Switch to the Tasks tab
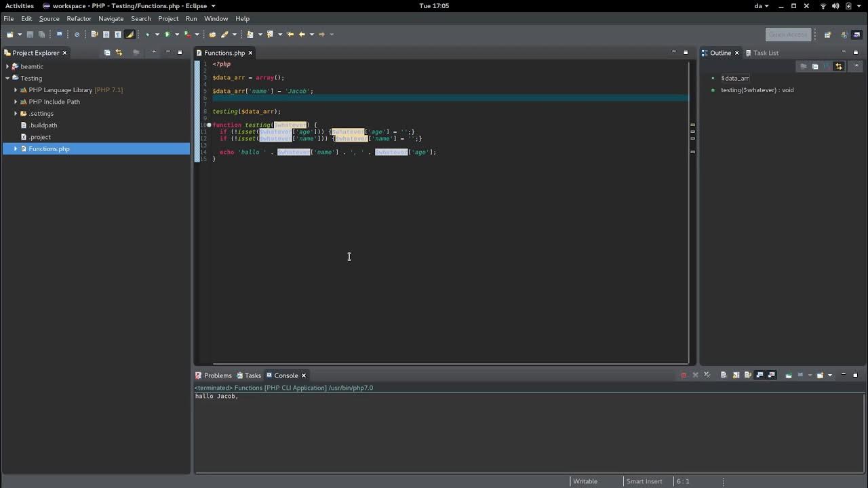 [249, 375]
